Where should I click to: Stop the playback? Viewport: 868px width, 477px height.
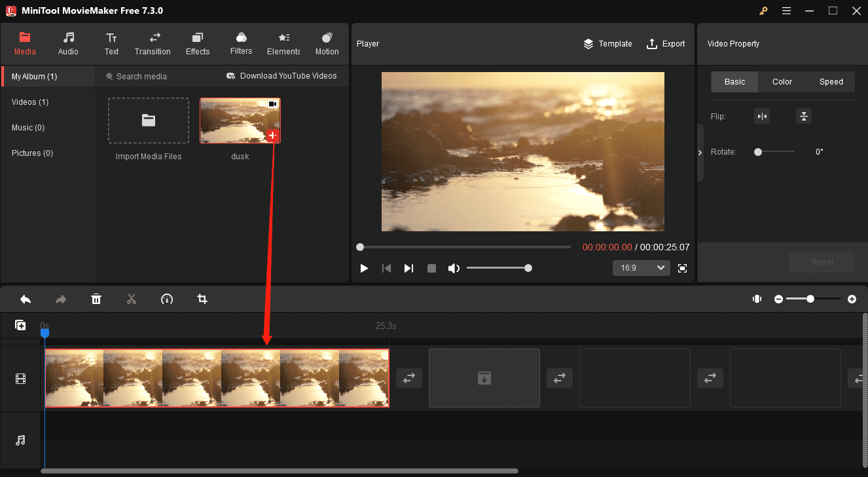pyautogui.click(x=431, y=268)
